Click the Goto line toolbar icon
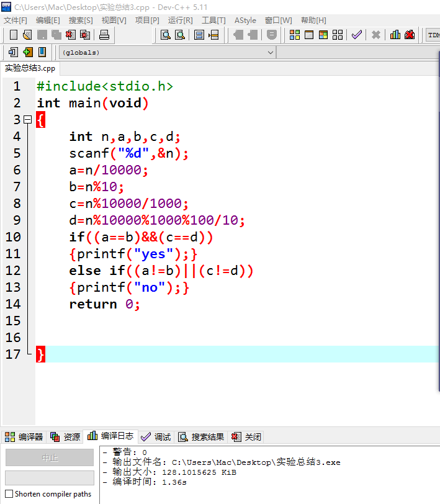Screen dimensions: 440x504 pyautogui.click(x=213, y=35)
